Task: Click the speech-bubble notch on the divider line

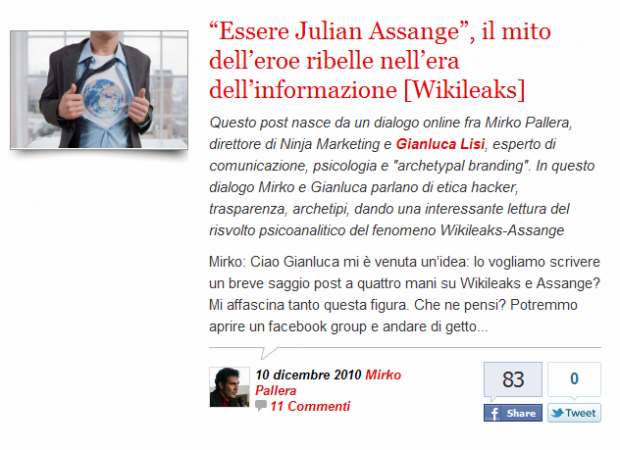Action: click(269, 353)
